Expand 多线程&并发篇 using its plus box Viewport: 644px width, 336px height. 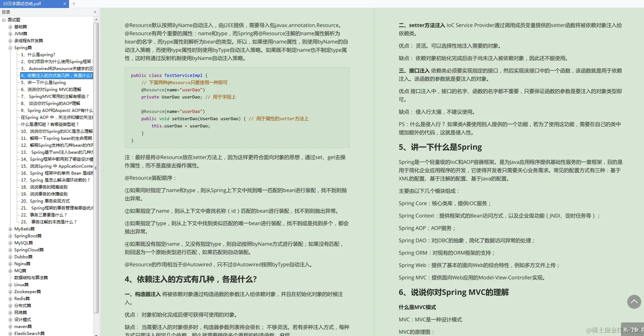coord(10,40)
